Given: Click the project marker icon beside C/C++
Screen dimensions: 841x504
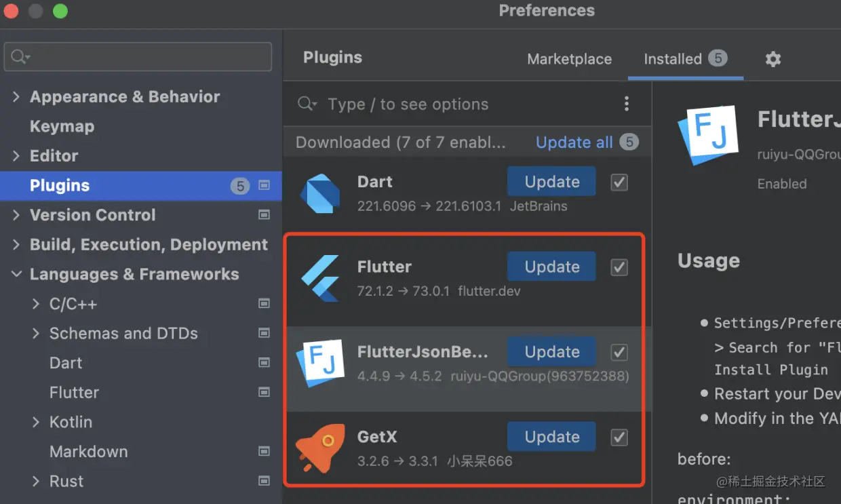Looking at the screenshot, I should point(265,304).
